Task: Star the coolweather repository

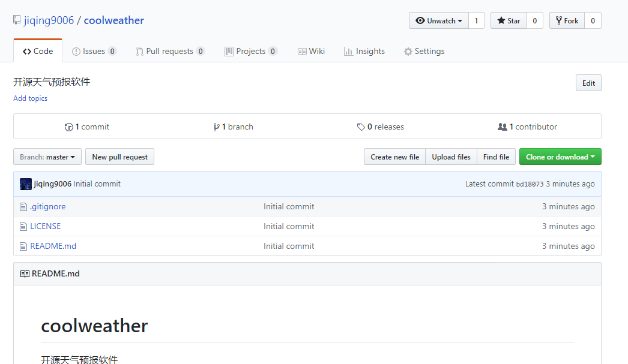Action: (509, 20)
